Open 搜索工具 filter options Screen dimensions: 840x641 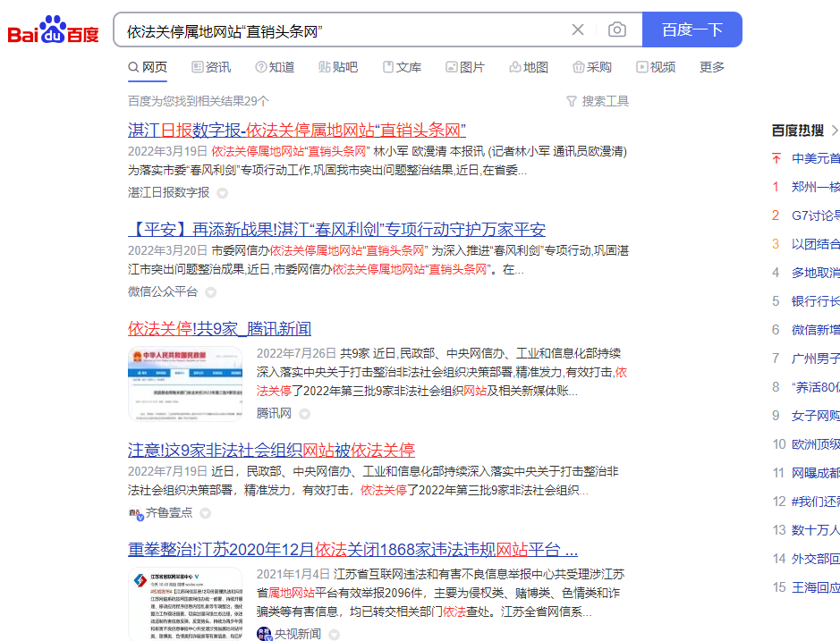[606, 101]
